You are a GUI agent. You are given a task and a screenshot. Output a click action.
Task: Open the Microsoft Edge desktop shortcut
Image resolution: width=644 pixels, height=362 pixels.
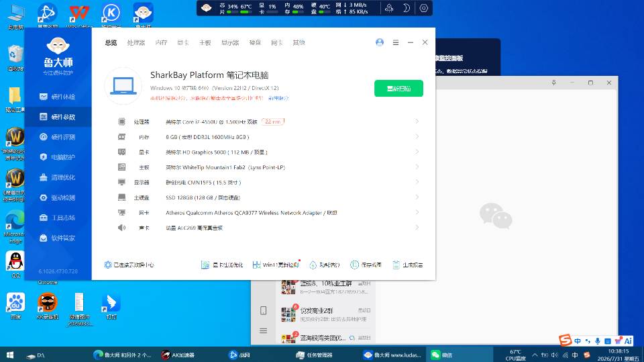pos(15,226)
